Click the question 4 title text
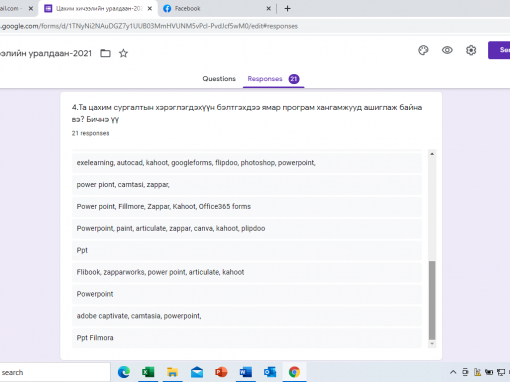 pos(247,113)
